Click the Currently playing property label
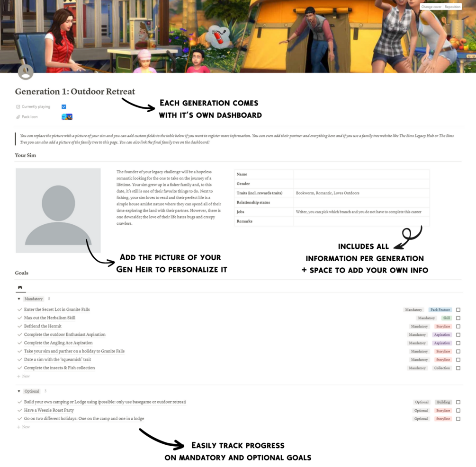Screen dimensions: 476x467 36,107
